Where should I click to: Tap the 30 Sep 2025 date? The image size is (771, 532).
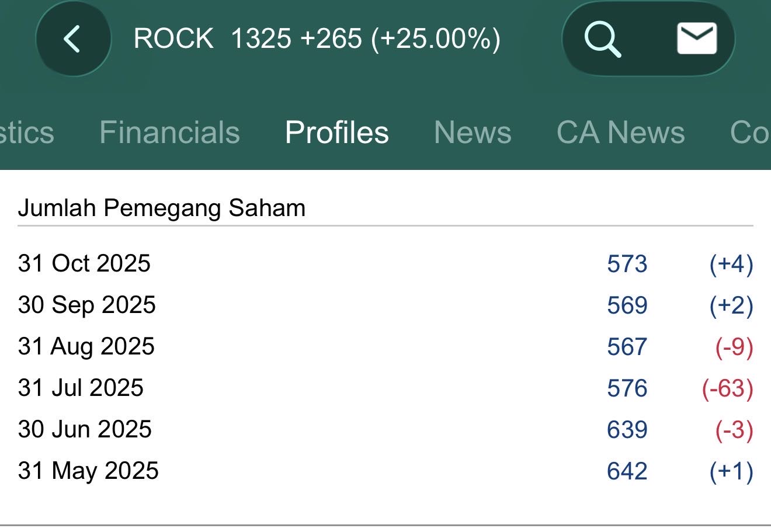click(x=87, y=305)
